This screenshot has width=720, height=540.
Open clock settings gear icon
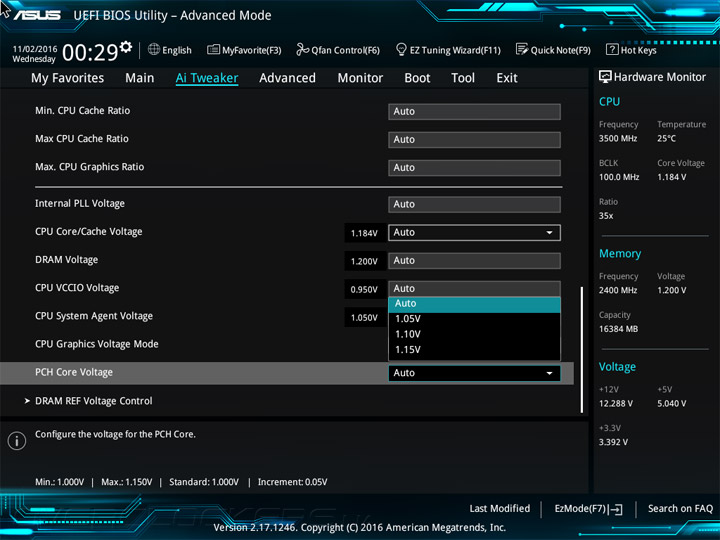(x=126, y=47)
